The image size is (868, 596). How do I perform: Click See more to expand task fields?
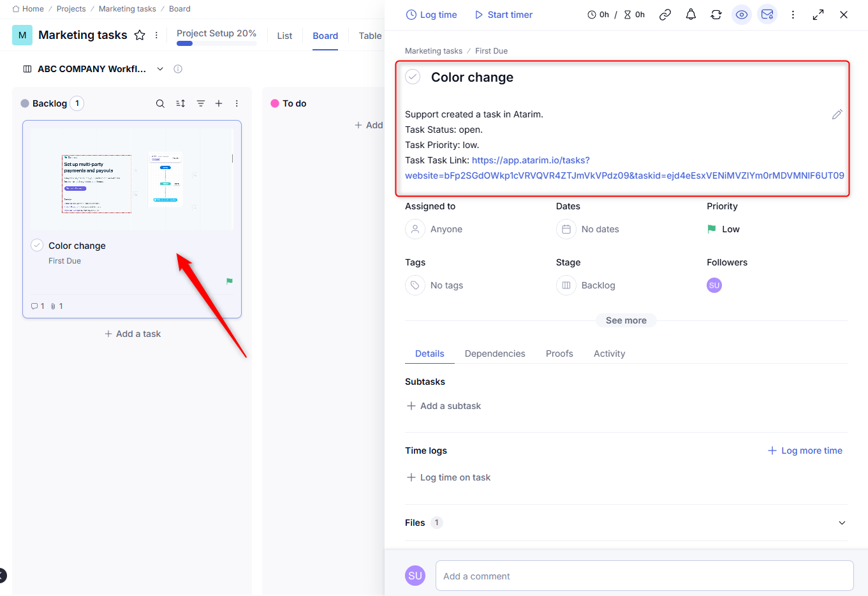(x=626, y=320)
